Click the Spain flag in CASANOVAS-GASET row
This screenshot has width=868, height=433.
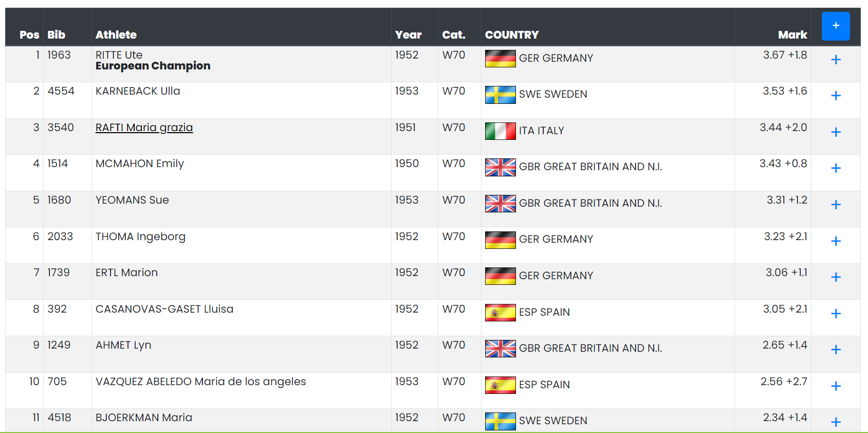501,313
